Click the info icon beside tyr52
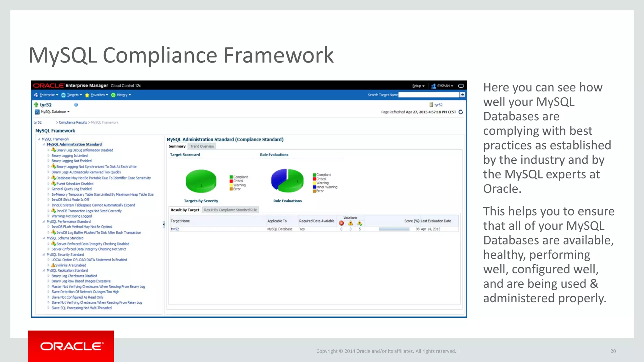The height and width of the screenshot is (362, 644). 76,105
